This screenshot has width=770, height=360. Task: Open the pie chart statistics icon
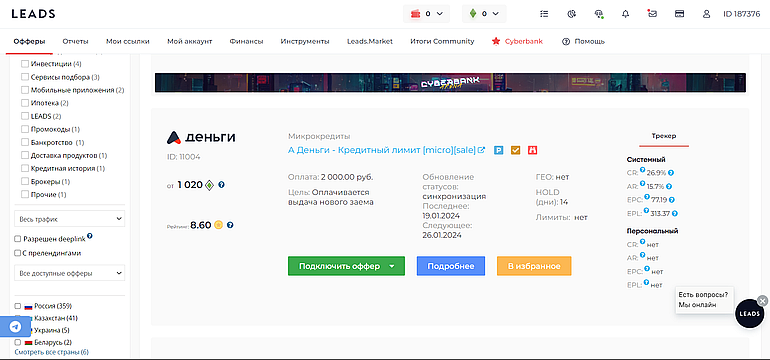pyautogui.click(x=571, y=14)
